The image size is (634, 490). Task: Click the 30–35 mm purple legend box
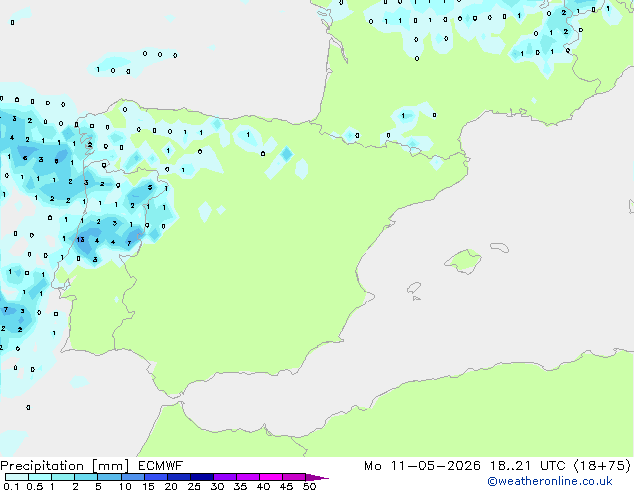(x=224, y=477)
